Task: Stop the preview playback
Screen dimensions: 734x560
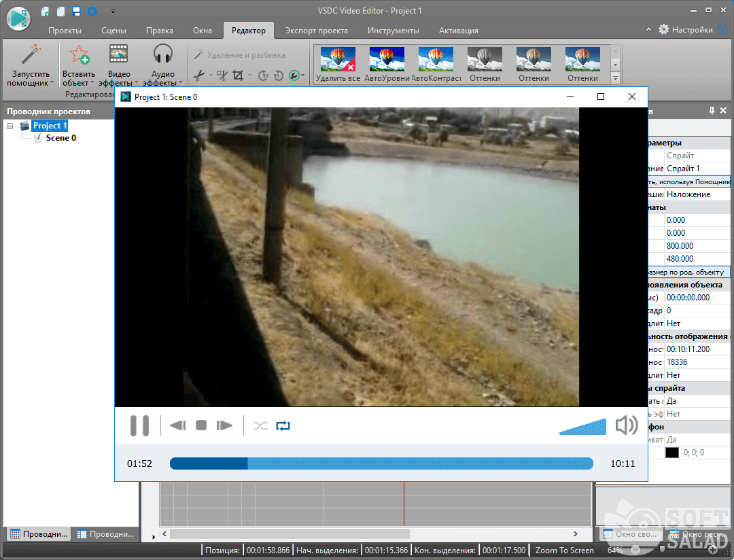Action: coord(201,425)
